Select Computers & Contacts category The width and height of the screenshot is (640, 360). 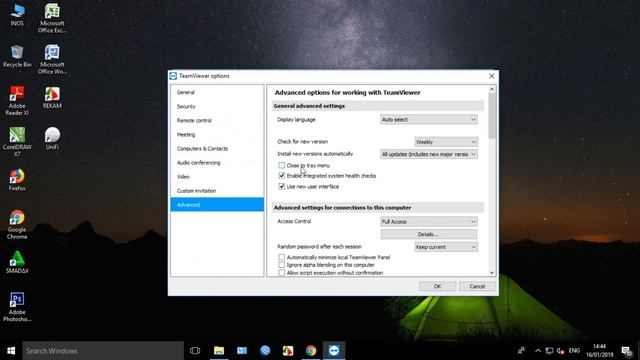point(217,149)
